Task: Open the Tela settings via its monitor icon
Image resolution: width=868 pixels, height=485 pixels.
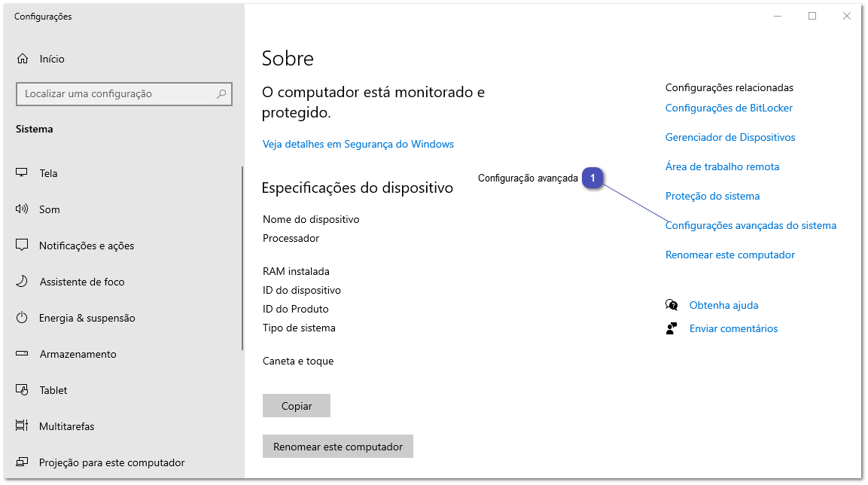Action: pyautogui.click(x=23, y=172)
